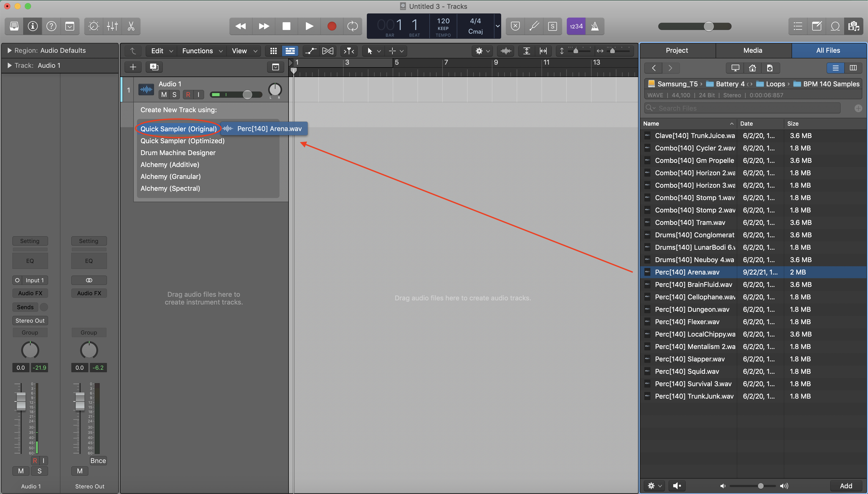The image size is (868, 494).
Task: Mute the Audio 1 track header
Action: coord(164,95)
